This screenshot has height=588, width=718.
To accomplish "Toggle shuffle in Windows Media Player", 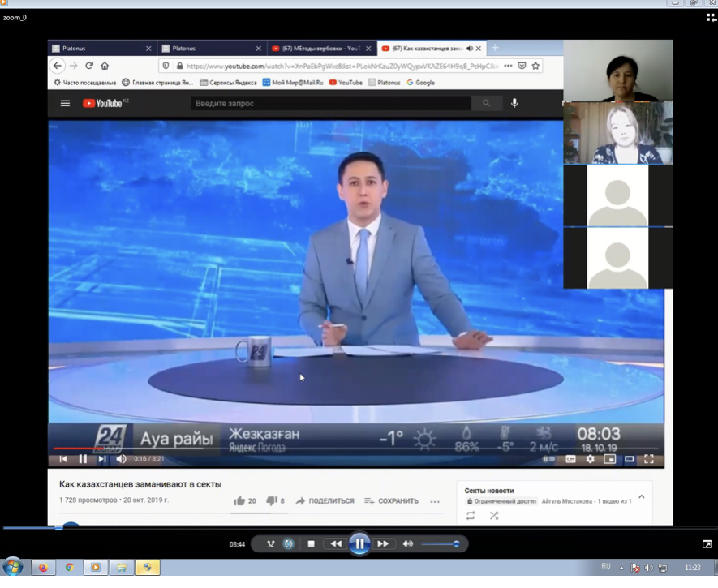I will 271,544.
